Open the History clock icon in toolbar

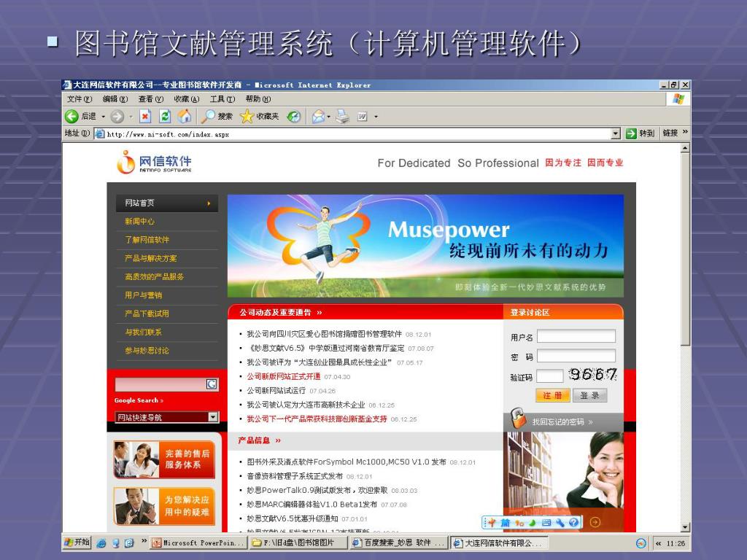[294, 116]
